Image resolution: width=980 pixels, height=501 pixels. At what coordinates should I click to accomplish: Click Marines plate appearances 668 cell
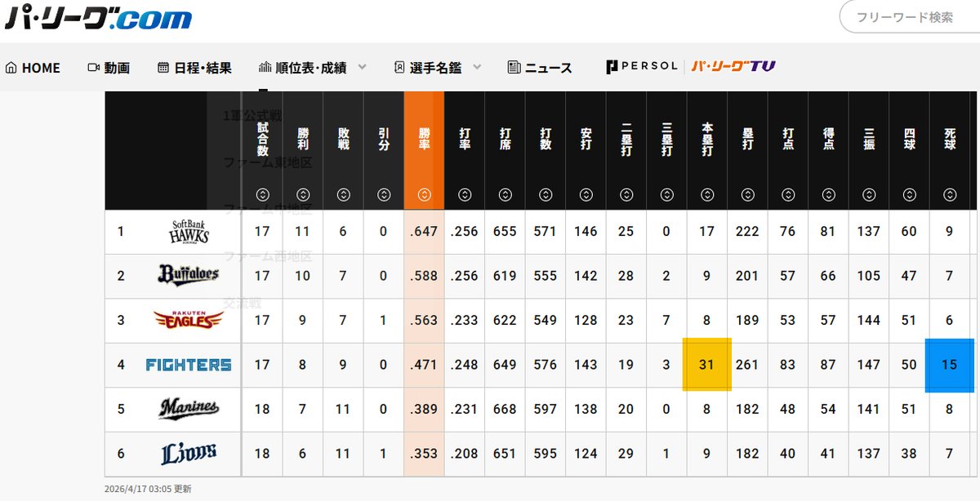(x=505, y=409)
